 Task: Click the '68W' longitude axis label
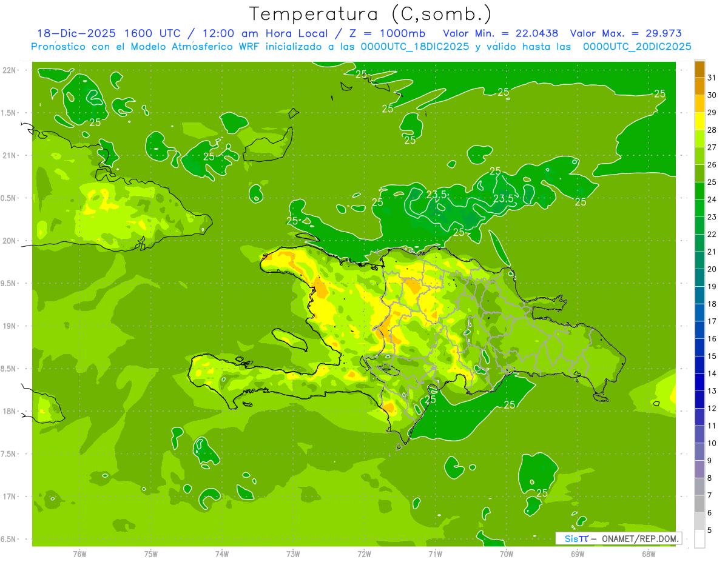tap(649, 554)
